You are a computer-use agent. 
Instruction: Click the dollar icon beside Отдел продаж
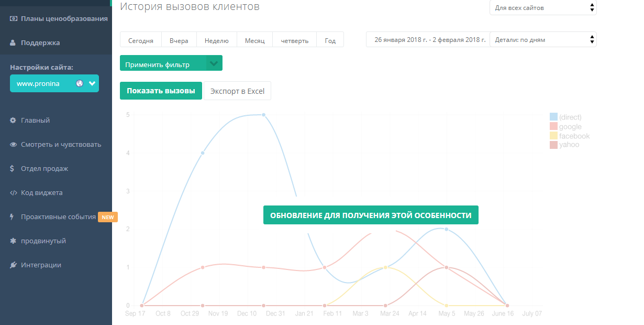pos(13,169)
